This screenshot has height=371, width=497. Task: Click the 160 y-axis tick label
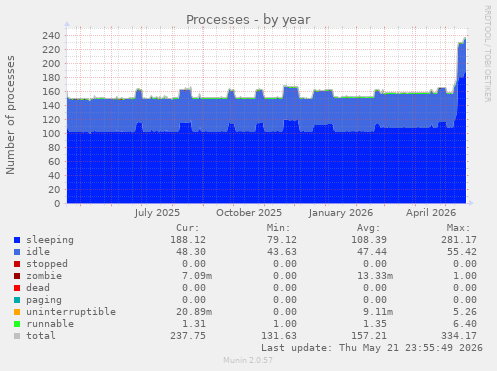pyautogui.click(x=51, y=92)
